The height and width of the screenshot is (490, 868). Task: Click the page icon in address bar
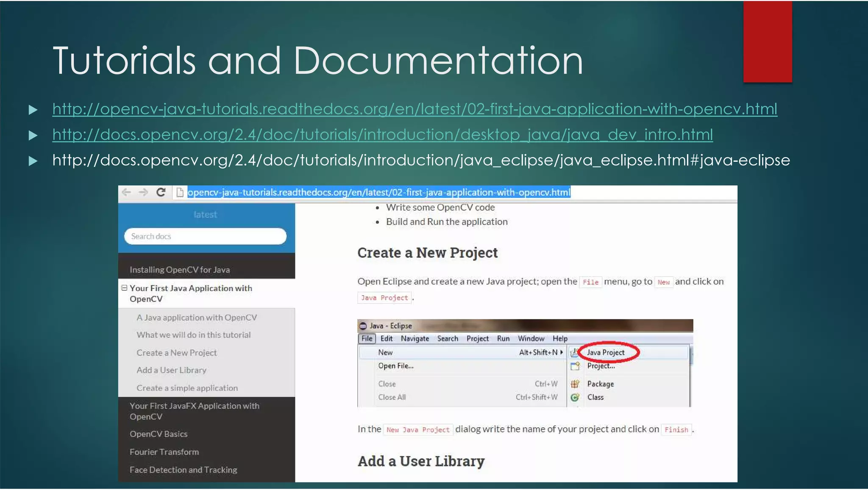click(180, 192)
